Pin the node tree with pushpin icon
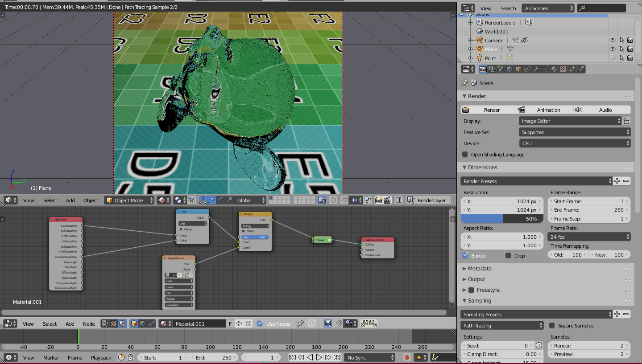Image resolution: width=642 pixels, height=364 pixels. 301,323
